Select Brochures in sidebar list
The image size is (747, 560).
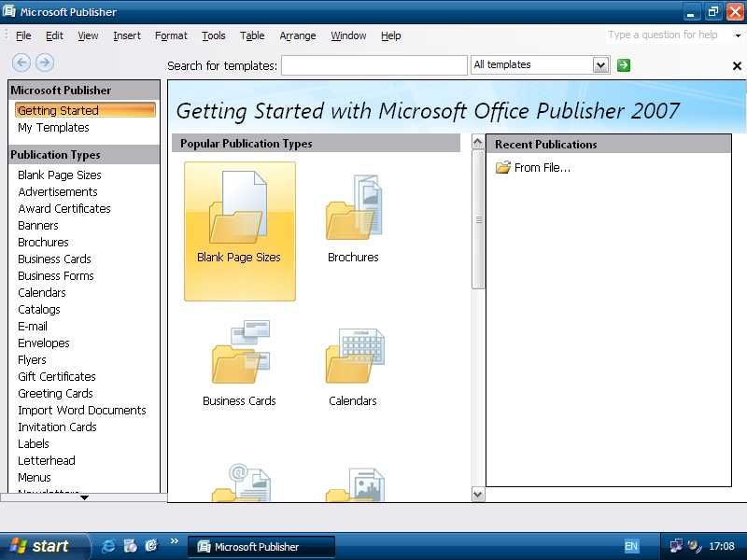click(43, 243)
